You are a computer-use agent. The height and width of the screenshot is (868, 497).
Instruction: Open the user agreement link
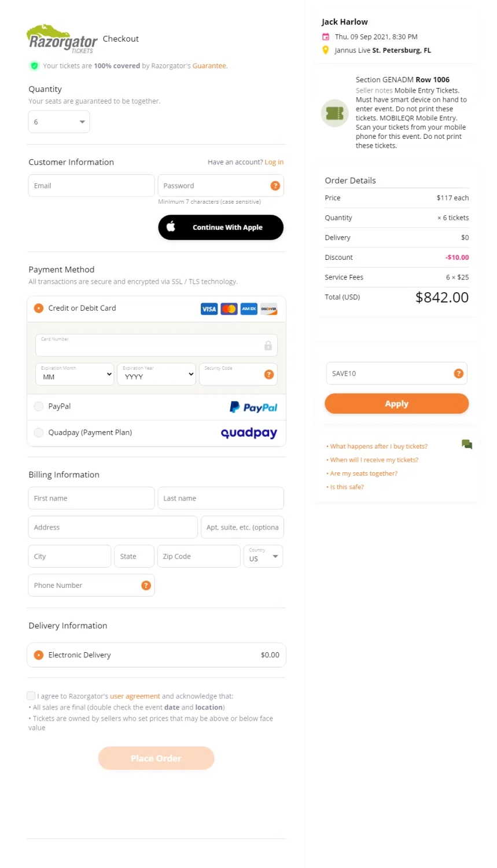[x=135, y=696]
